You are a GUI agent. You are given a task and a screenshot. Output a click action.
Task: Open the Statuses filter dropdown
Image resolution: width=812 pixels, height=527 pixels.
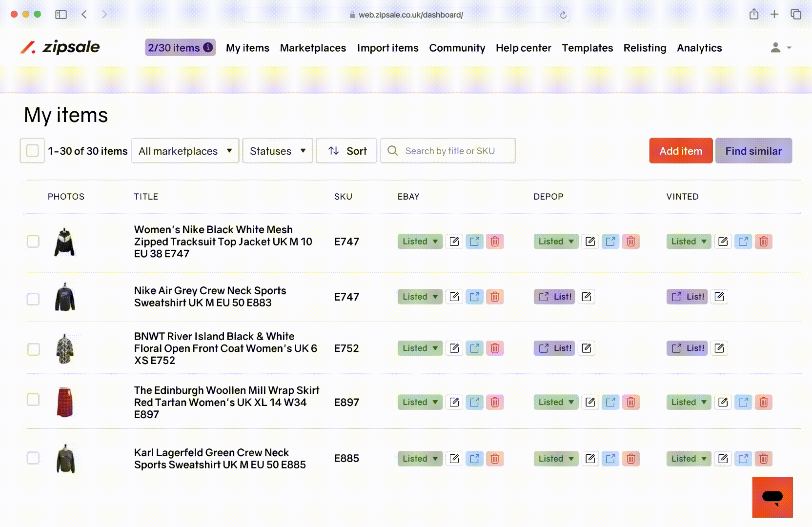point(277,151)
